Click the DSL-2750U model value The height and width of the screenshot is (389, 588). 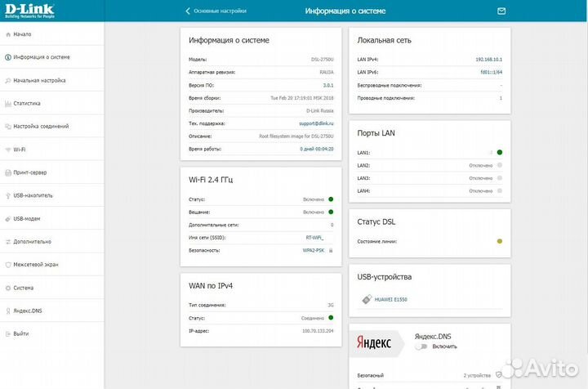(x=322, y=60)
